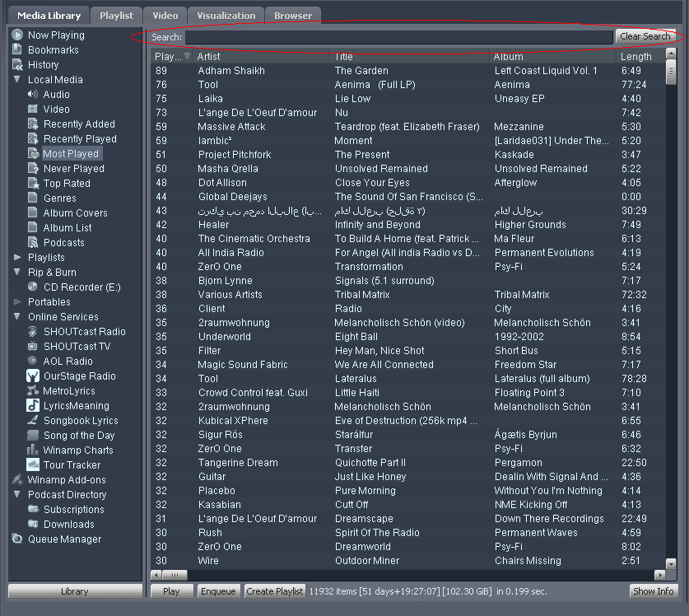Collapse the Podcast Directory tree node
The width and height of the screenshot is (689, 616).
point(17,494)
